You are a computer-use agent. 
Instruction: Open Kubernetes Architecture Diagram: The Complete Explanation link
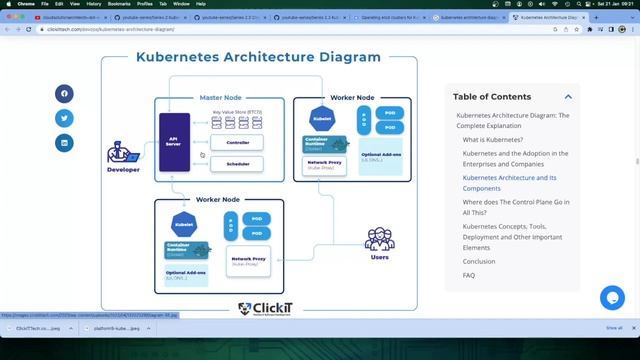(513, 120)
